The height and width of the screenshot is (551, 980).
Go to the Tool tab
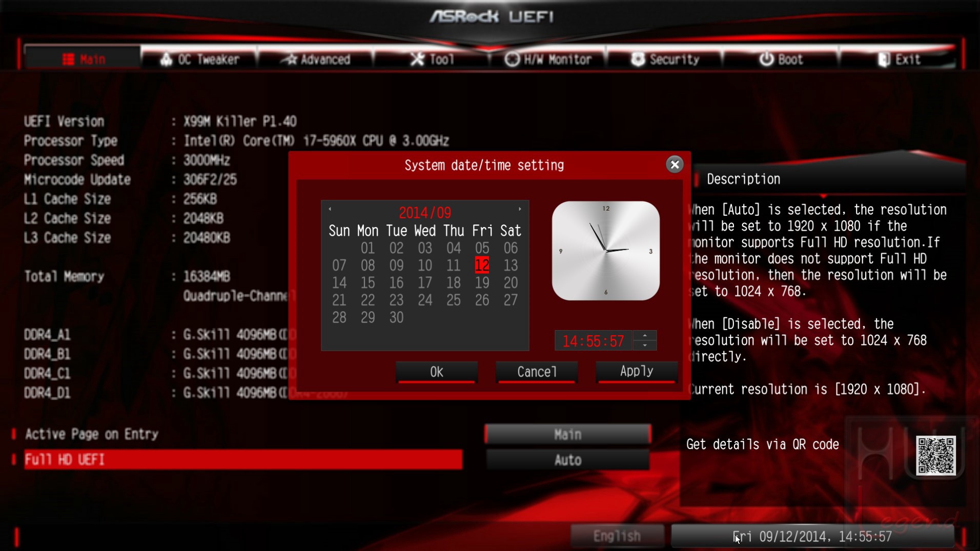pyautogui.click(x=432, y=59)
